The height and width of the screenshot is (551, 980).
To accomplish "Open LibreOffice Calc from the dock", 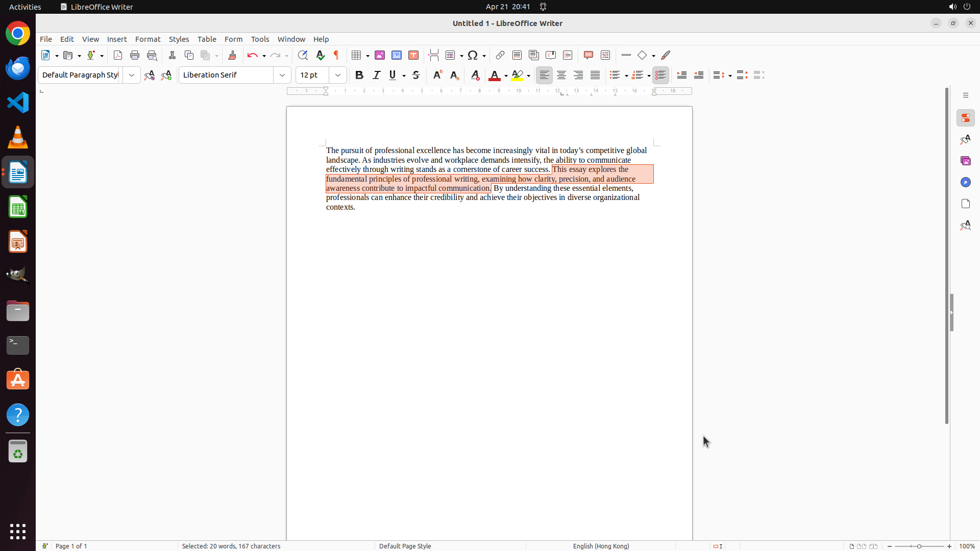I will 18,207.
